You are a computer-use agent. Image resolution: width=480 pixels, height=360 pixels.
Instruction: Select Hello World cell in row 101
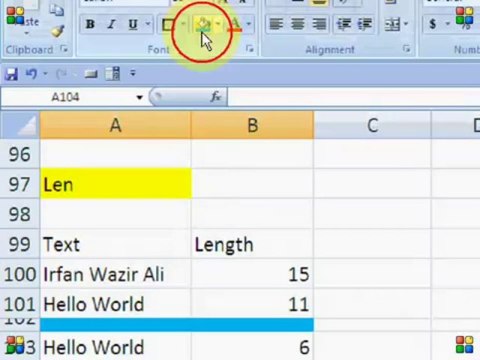(115, 304)
